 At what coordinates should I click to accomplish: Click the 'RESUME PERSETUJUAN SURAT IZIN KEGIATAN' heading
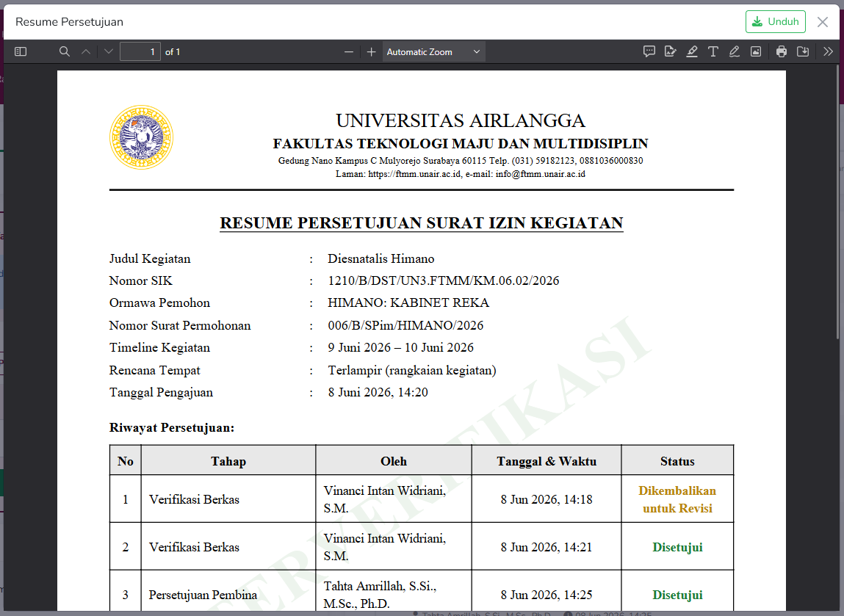coord(422,222)
